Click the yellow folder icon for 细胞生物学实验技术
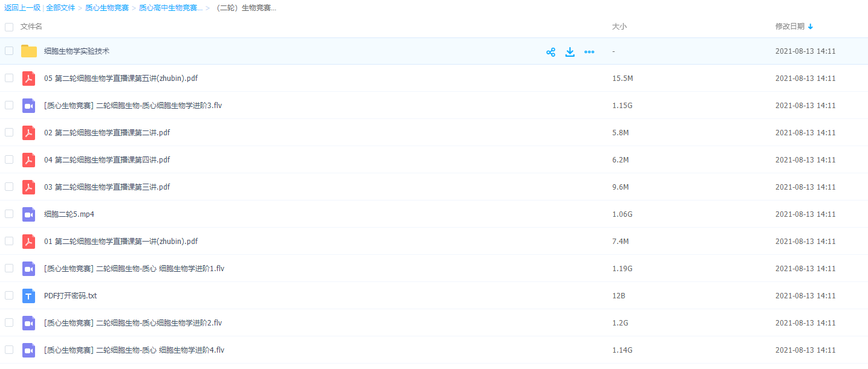Image resolution: width=868 pixels, height=369 pixels. 29,51
